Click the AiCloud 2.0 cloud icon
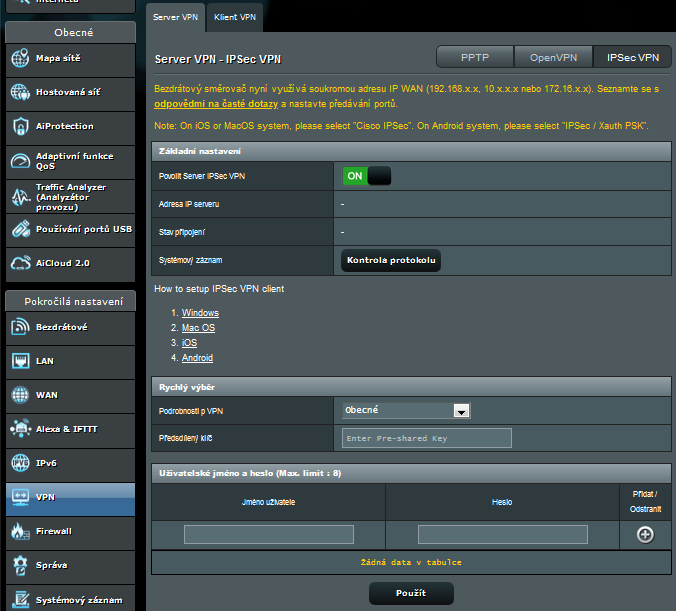676x611 pixels. [x=21, y=263]
